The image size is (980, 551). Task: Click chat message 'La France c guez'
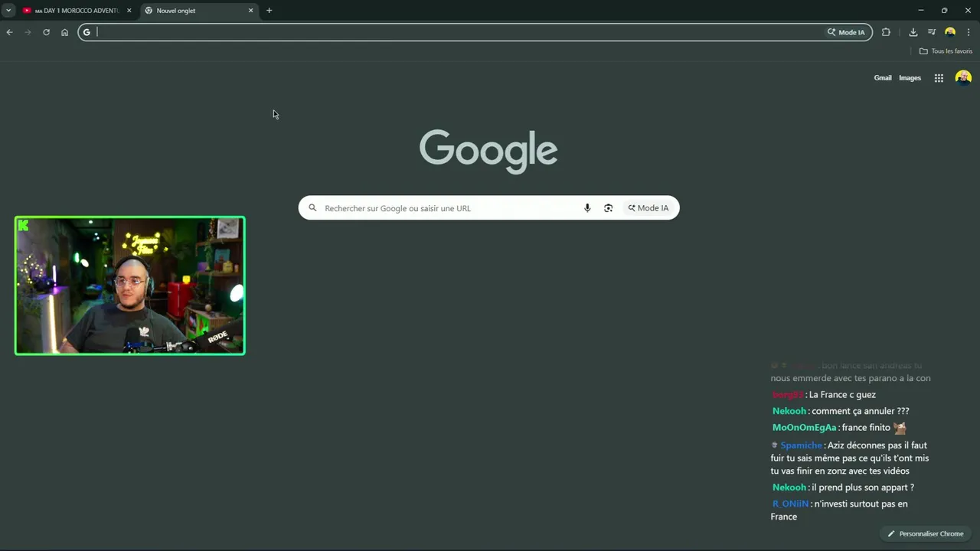click(842, 395)
